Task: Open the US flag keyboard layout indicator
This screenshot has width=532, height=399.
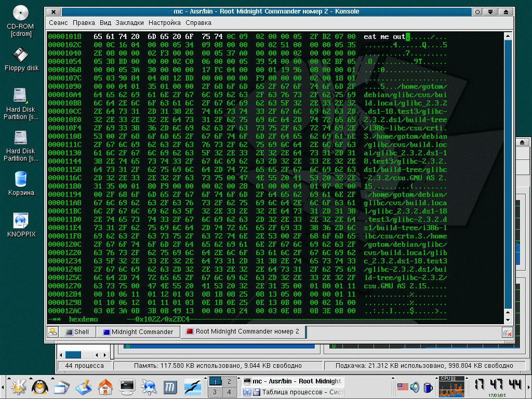Action: 403,387
